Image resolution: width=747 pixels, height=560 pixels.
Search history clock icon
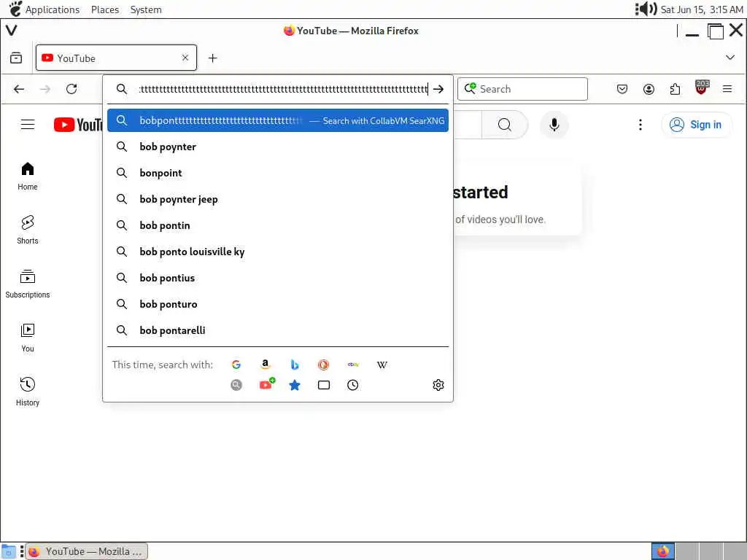[352, 385]
